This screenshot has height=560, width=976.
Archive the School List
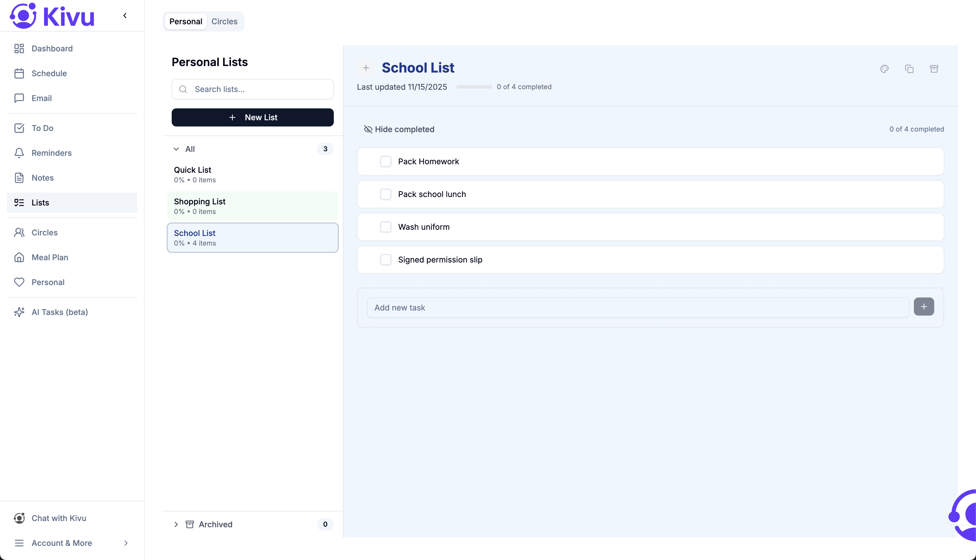[x=934, y=69]
